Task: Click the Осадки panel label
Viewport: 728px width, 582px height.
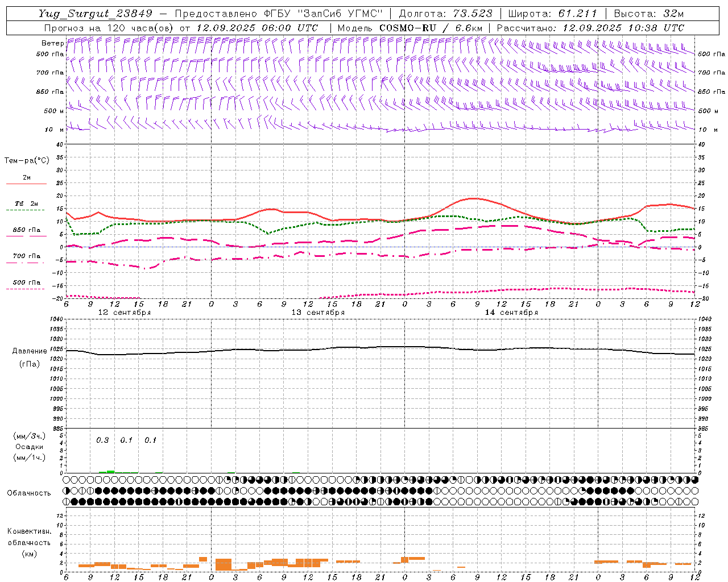Action: pos(29,447)
